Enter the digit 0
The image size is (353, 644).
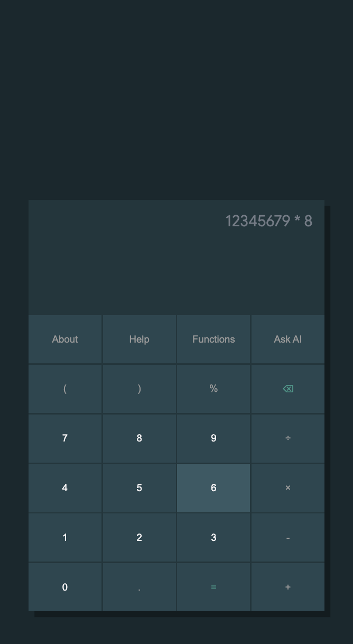pyautogui.click(x=65, y=587)
